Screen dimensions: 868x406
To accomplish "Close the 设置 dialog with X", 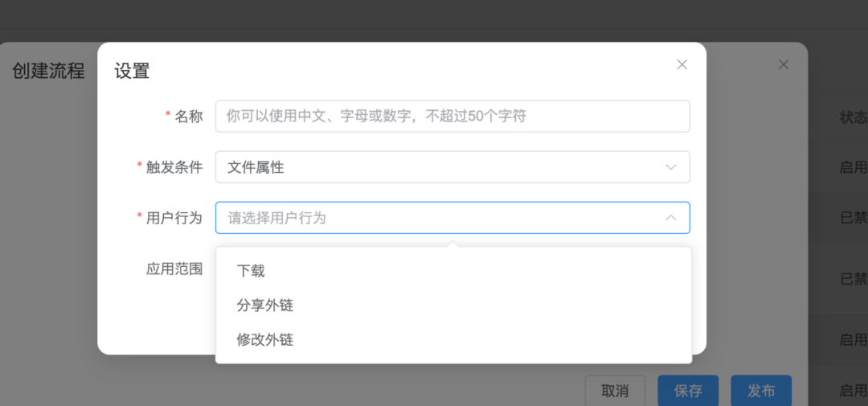I will tap(682, 64).
